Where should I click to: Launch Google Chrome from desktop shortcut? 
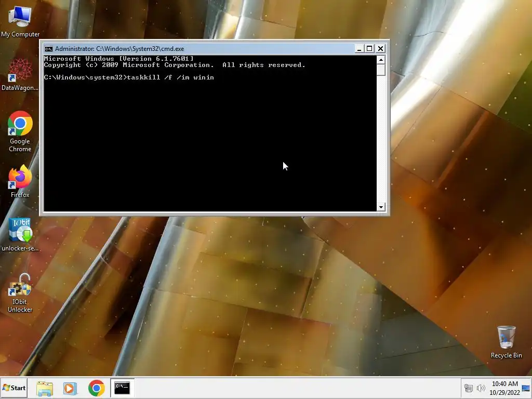click(x=20, y=131)
